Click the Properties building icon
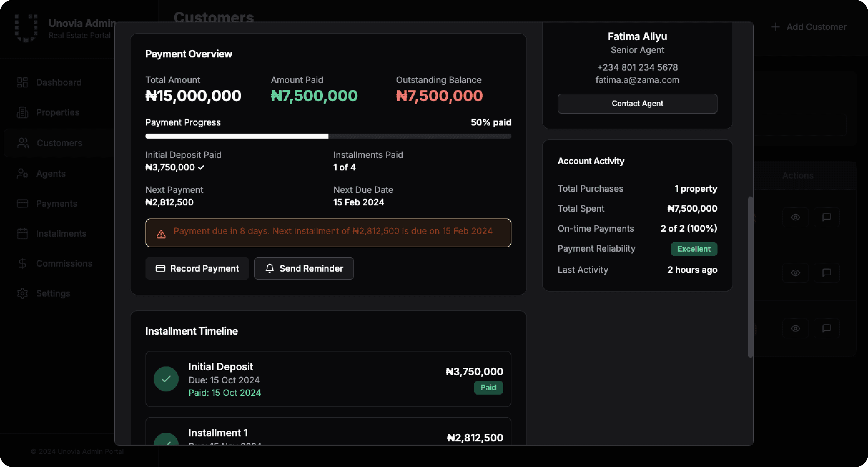The image size is (868, 467). [22, 113]
